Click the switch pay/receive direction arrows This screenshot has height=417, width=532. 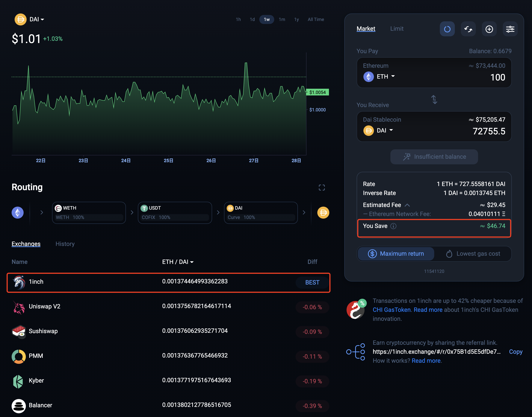[434, 99]
